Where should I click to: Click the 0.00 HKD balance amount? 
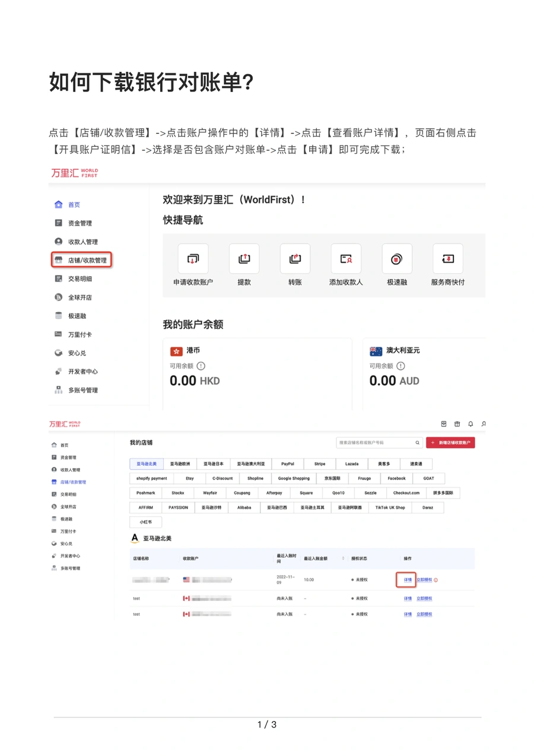click(195, 381)
